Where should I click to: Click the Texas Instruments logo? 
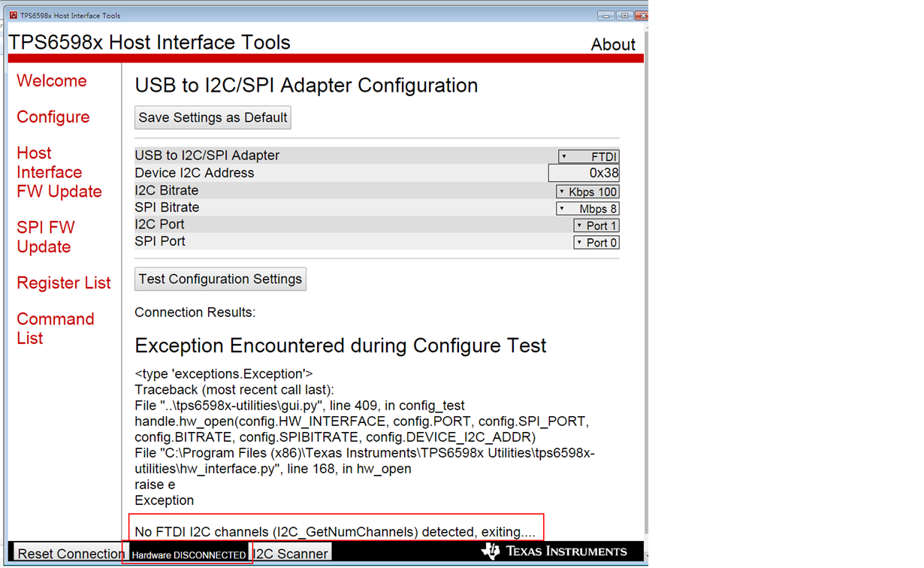[554, 551]
